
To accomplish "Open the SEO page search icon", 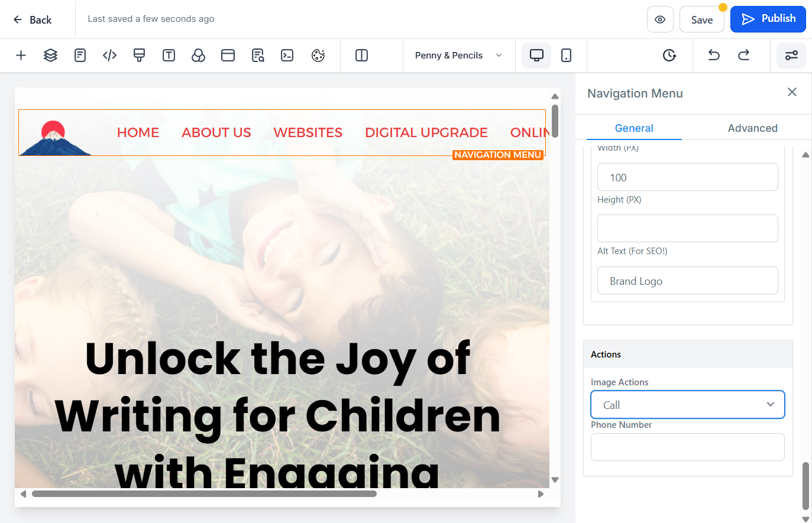I will [x=258, y=56].
